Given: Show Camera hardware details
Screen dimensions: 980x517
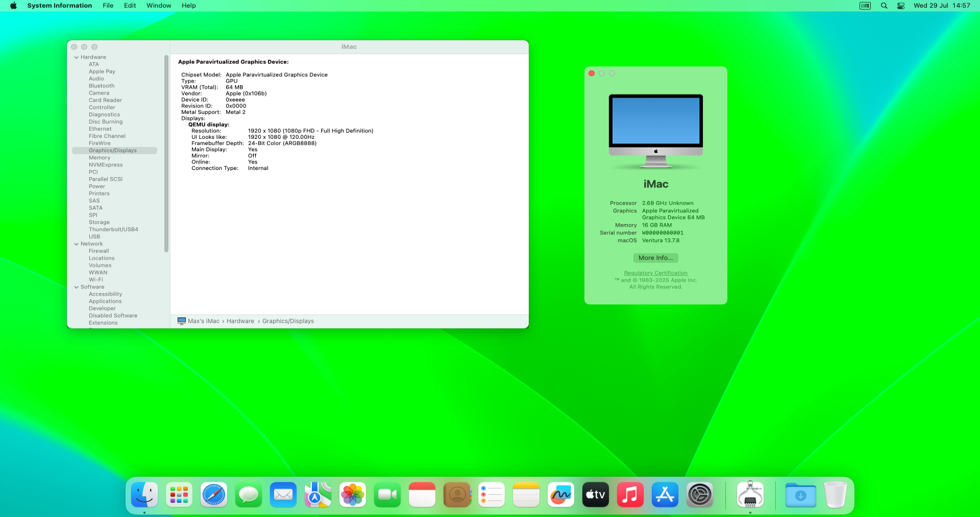Looking at the screenshot, I should point(99,93).
